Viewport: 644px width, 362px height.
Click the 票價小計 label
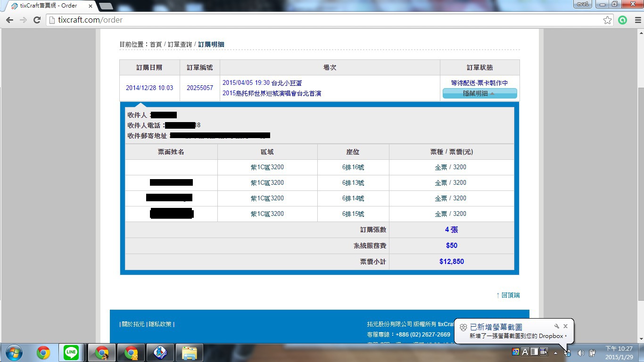tap(373, 262)
